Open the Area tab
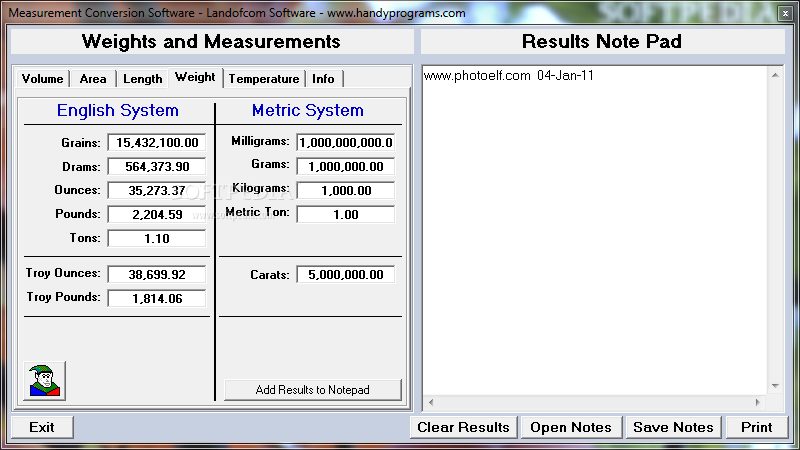Screen dimensions: 800x450 coord(93,79)
